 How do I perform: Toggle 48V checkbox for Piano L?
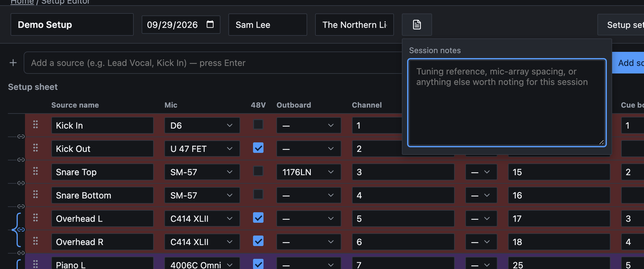258,264
